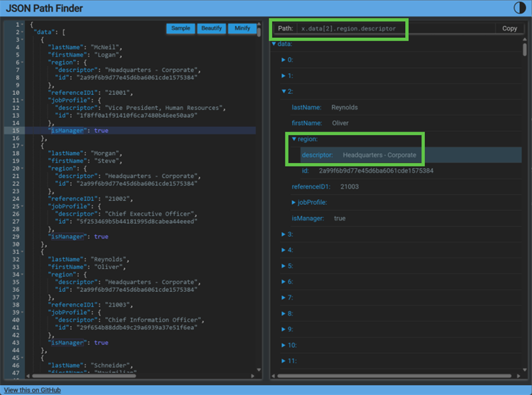532x395 pixels.
Task: Expand tree item 4
Action: (x=283, y=250)
